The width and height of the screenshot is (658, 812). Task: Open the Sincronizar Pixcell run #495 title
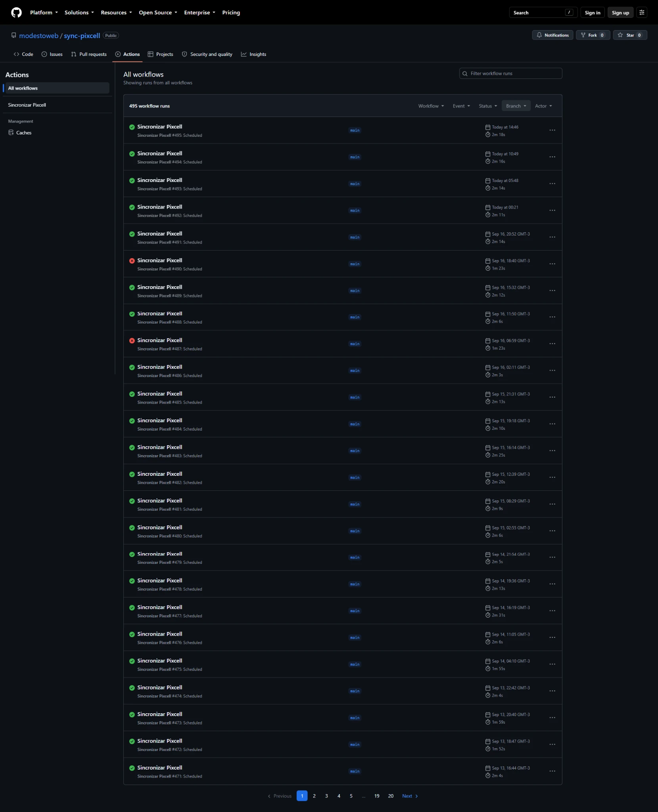click(160, 127)
